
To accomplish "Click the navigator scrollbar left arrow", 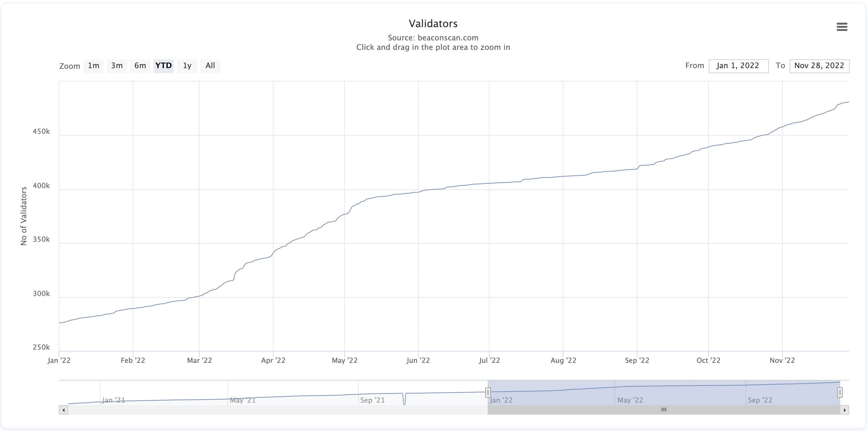I will click(63, 410).
